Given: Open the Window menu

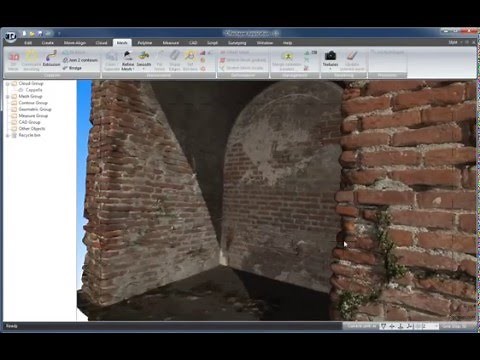Looking at the screenshot, I should click(265, 43).
